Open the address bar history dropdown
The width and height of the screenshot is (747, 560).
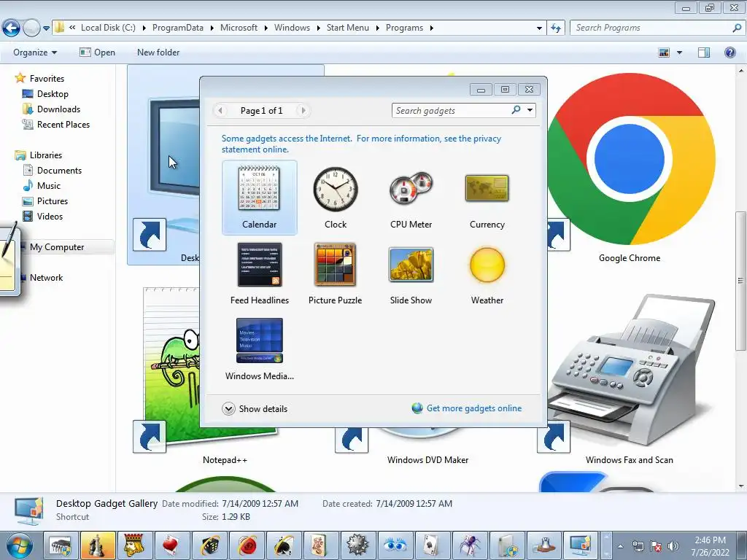539,28
